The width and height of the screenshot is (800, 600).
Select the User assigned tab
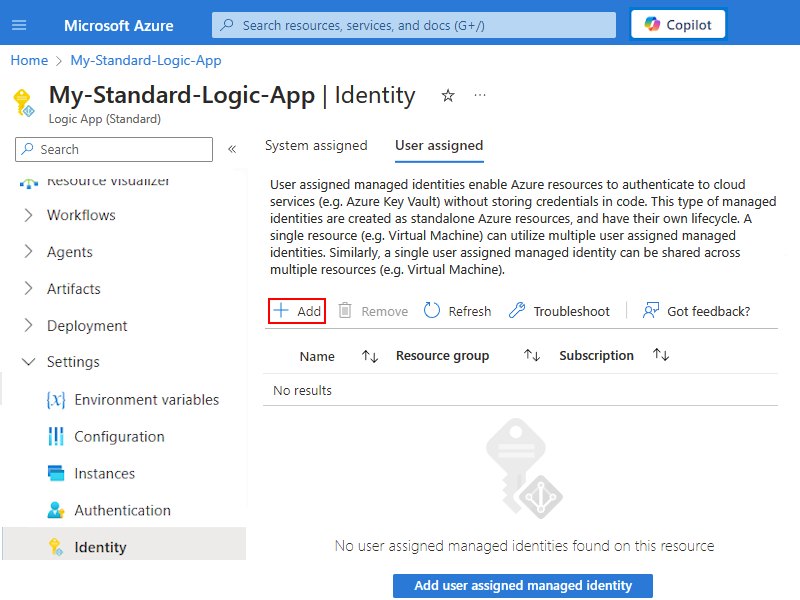tap(439, 145)
